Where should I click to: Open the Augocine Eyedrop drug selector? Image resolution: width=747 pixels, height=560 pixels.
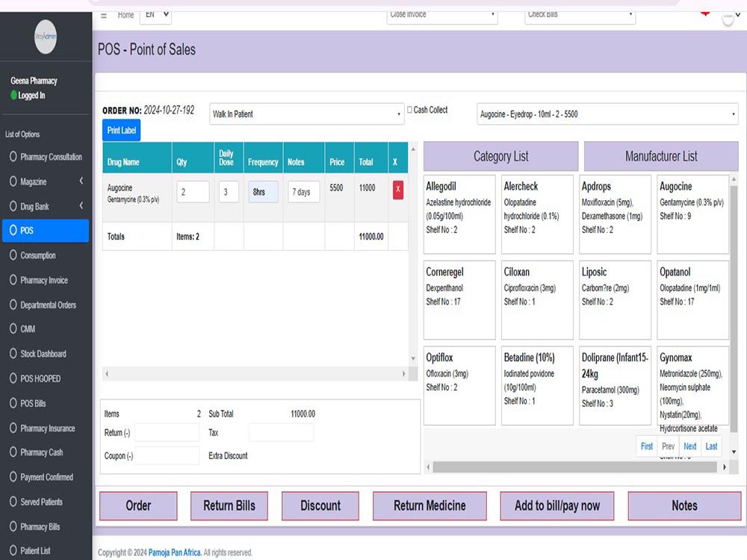[x=607, y=114]
